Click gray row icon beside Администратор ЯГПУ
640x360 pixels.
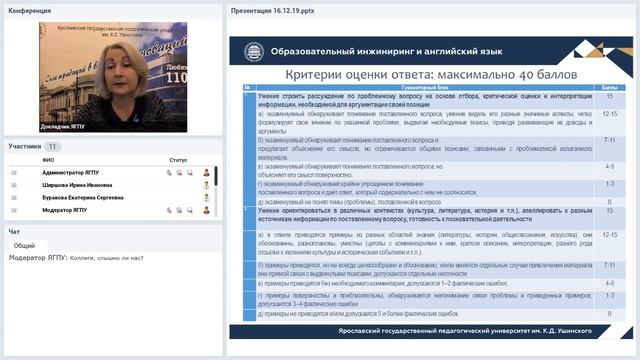[14, 173]
